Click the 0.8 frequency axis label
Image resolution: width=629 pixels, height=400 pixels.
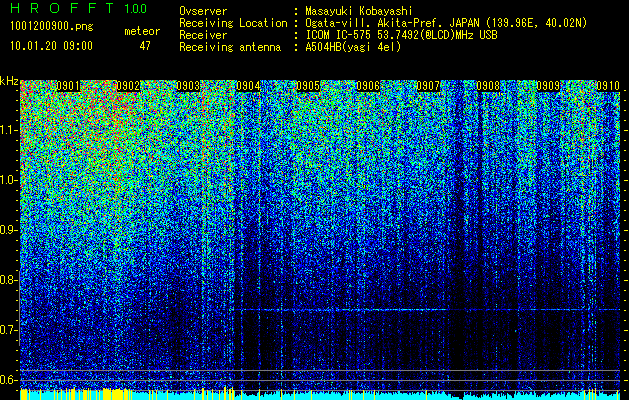pos(8,280)
